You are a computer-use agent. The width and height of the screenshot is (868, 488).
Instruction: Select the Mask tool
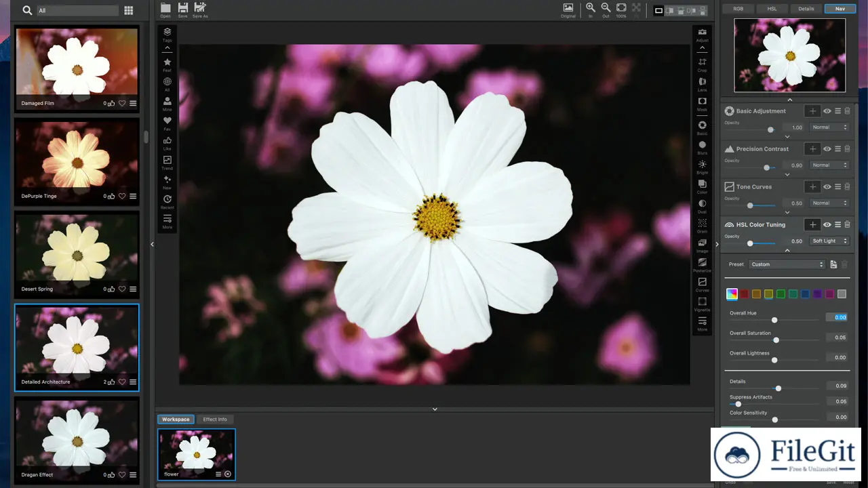[702, 104]
